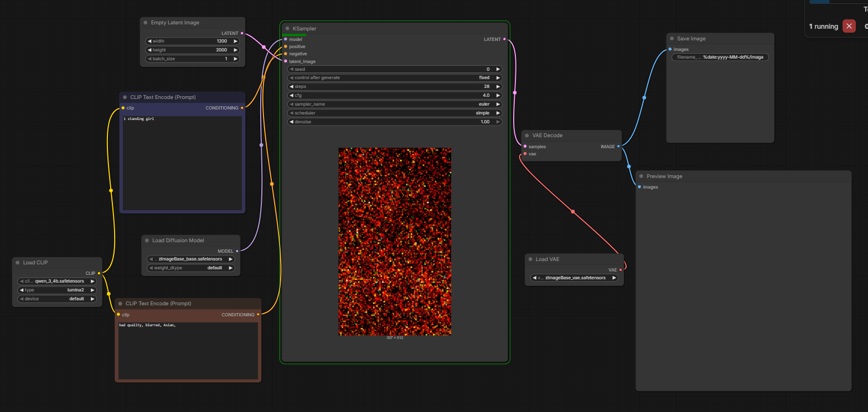Image resolution: width=868 pixels, height=412 pixels.
Task: Click the Preview Image node collapse dot
Action: (x=641, y=176)
